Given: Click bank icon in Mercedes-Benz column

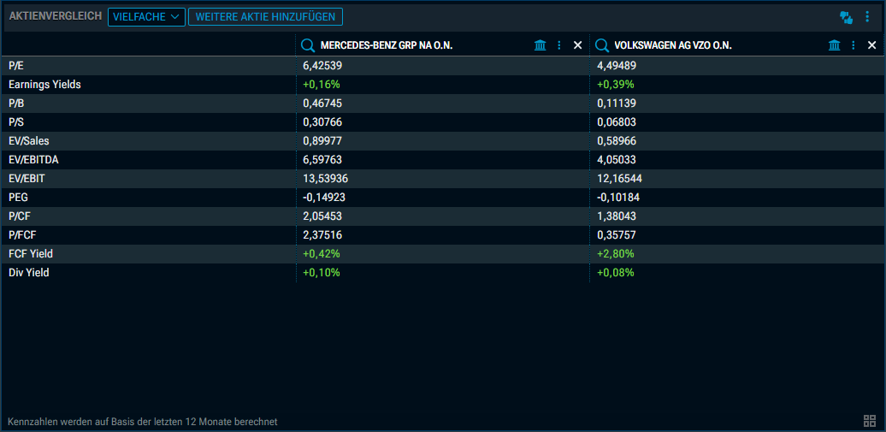Looking at the screenshot, I should tap(540, 46).
